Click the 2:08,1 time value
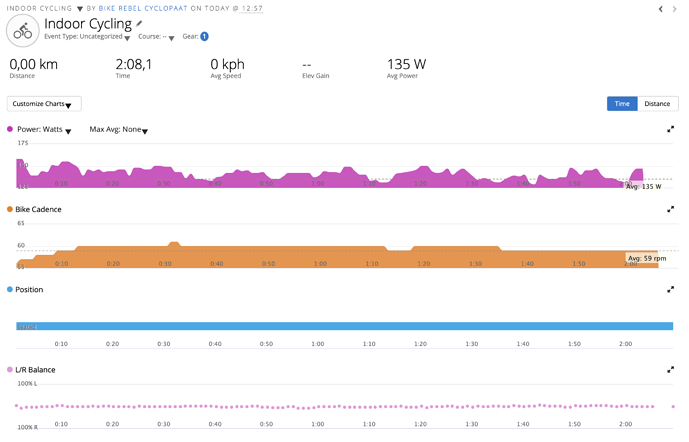This screenshot has height=442, width=689. click(134, 64)
